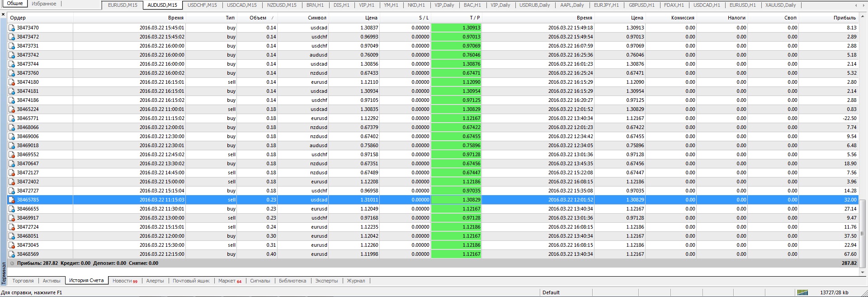Sort by the Ордер column header

coord(40,18)
